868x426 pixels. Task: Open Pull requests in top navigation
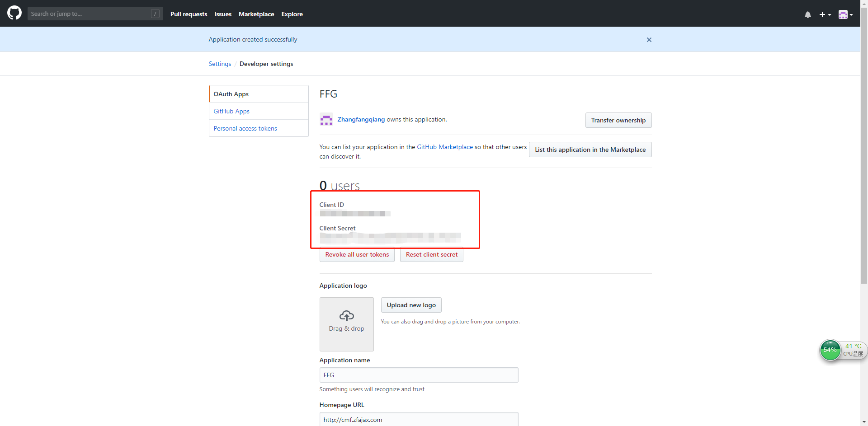(x=189, y=14)
